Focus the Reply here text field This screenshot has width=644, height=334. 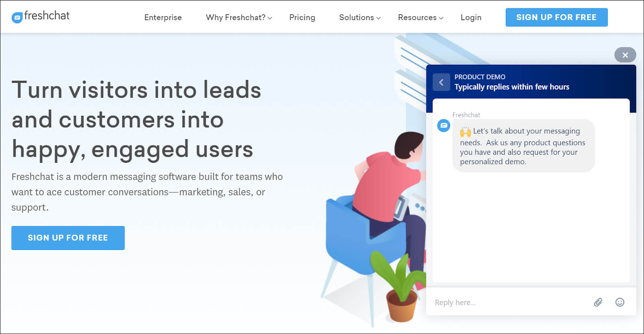coord(511,303)
